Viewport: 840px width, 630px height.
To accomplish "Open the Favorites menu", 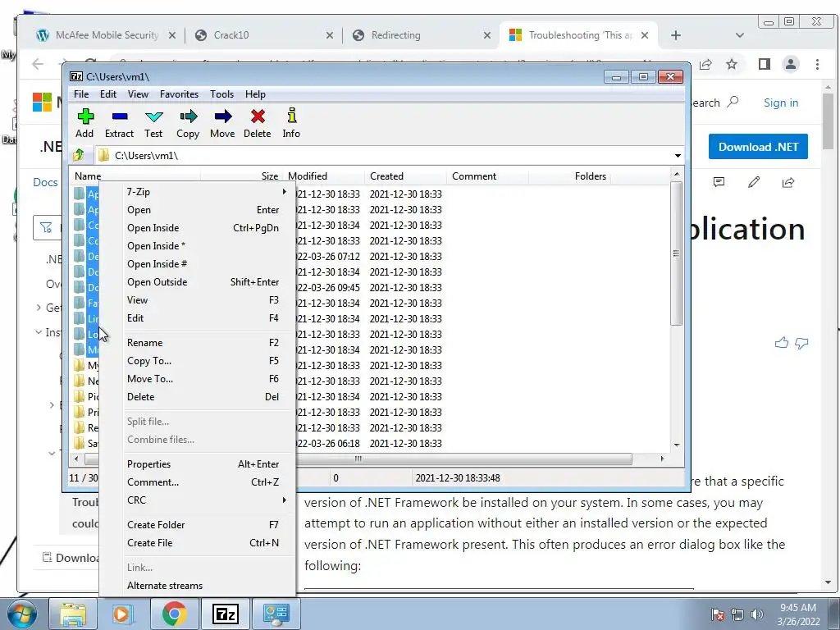I will click(179, 94).
